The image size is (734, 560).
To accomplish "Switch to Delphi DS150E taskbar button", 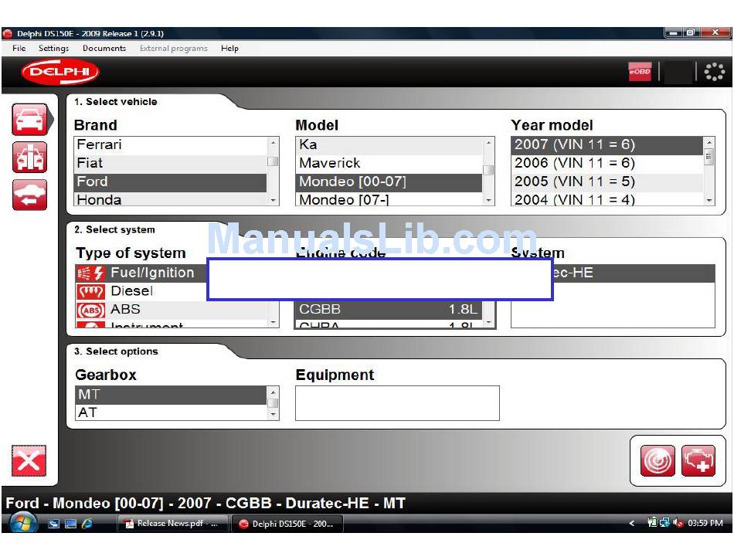I will click(288, 524).
